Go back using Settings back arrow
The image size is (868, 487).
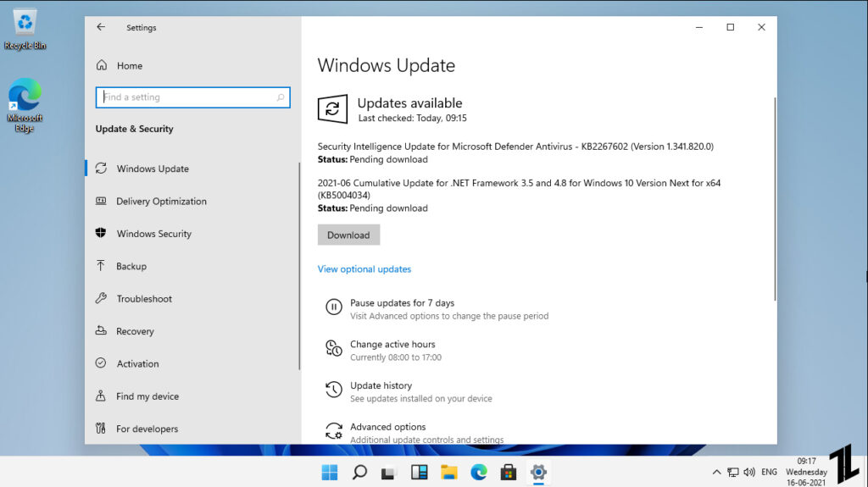coord(101,27)
